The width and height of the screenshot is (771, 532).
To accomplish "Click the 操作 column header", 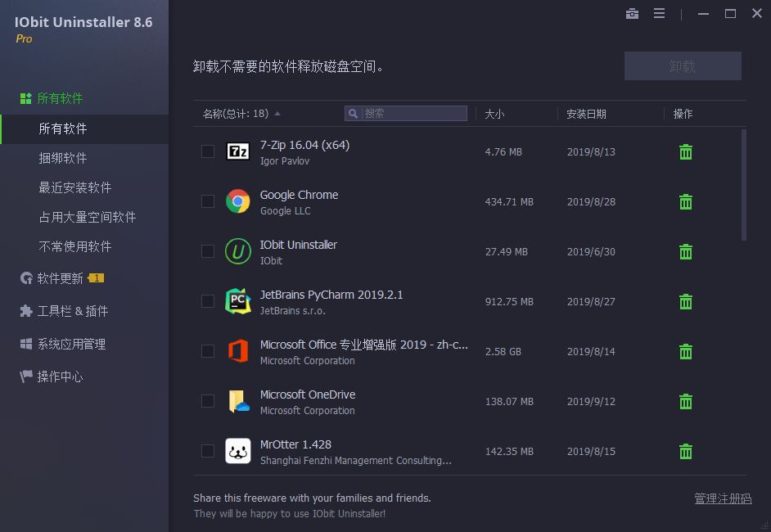I will point(683,114).
